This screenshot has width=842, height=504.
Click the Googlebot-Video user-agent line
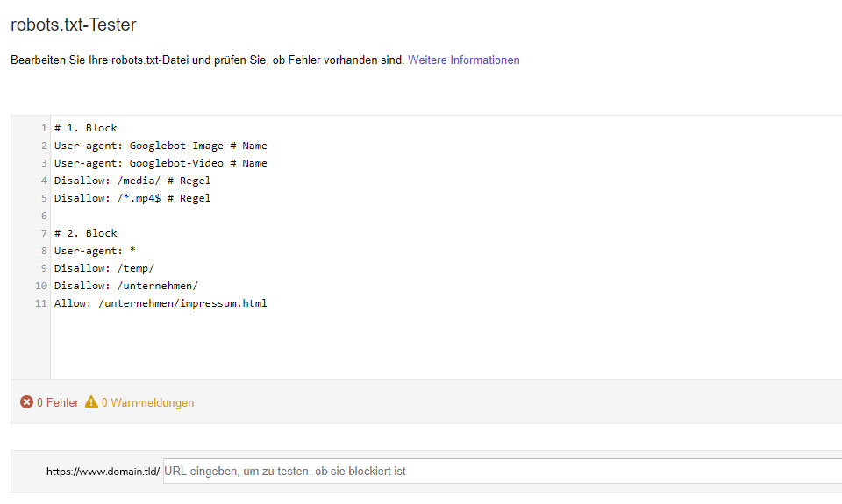click(161, 163)
